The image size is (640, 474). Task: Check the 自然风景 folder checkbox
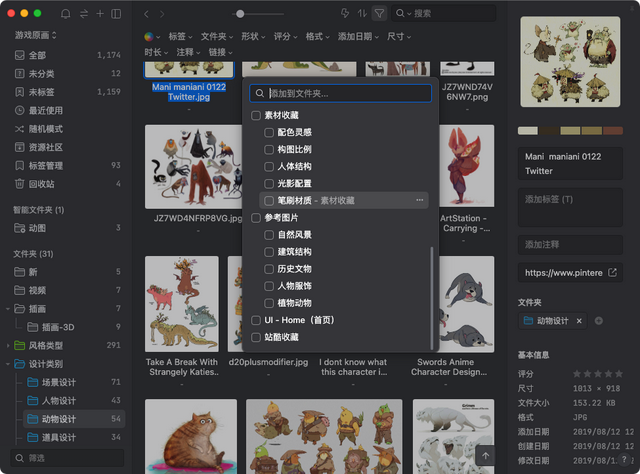point(269,235)
